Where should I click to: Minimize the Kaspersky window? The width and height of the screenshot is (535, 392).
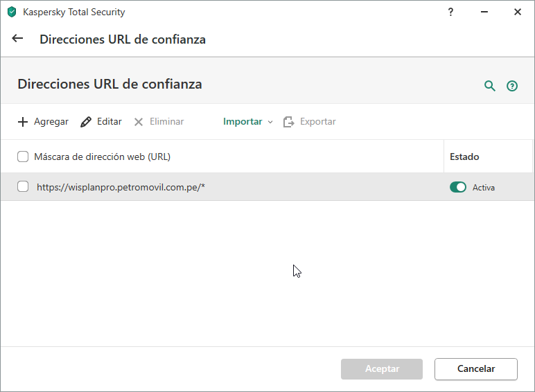(x=484, y=12)
